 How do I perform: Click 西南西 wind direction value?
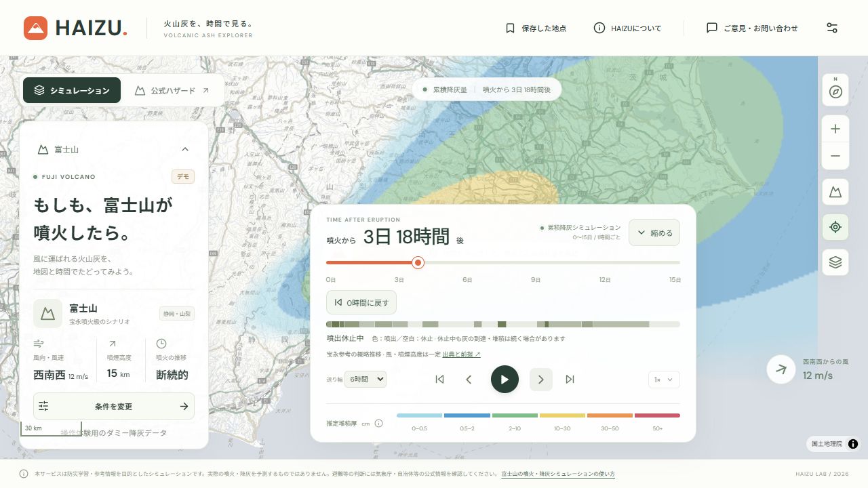[x=50, y=375]
